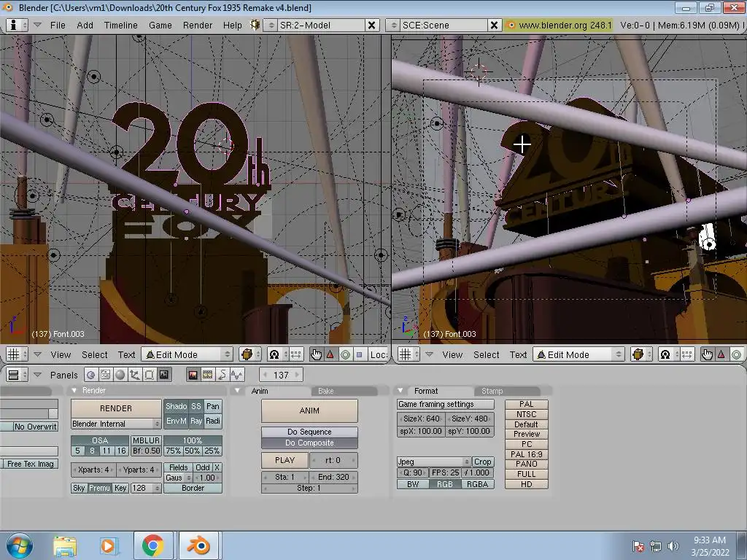Apply the HD preset
The image size is (747, 560).
coord(527,484)
